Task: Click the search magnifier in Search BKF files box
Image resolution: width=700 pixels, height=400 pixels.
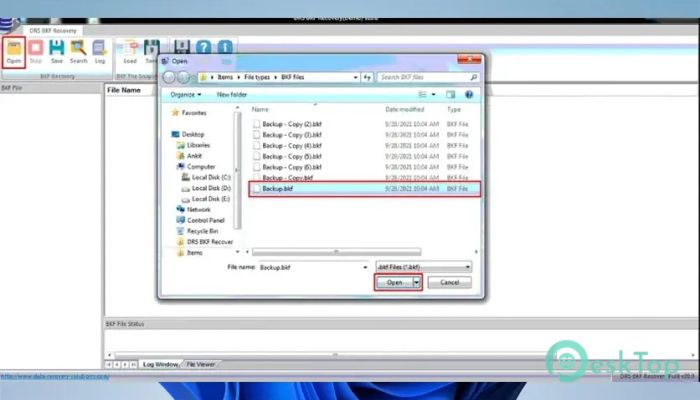Action: click(x=474, y=77)
